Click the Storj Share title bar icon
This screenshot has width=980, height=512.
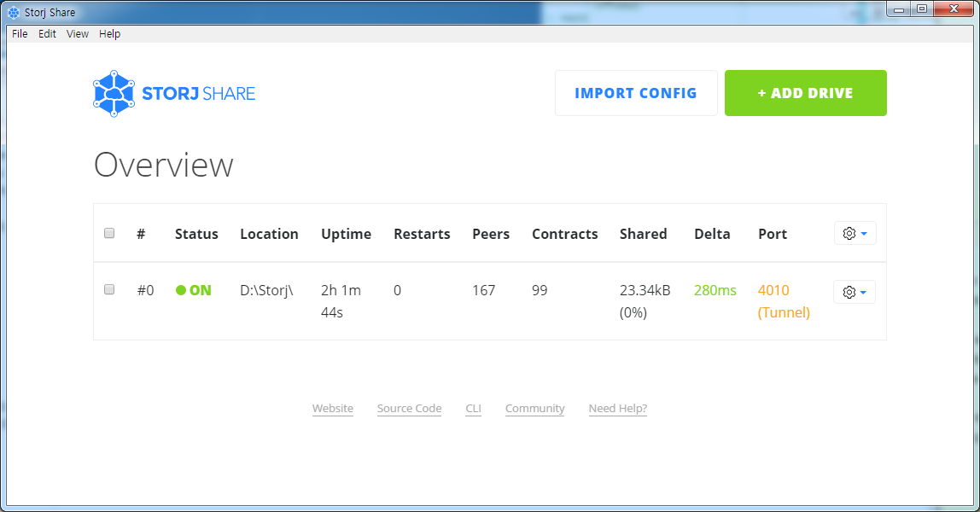tap(14, 13)
